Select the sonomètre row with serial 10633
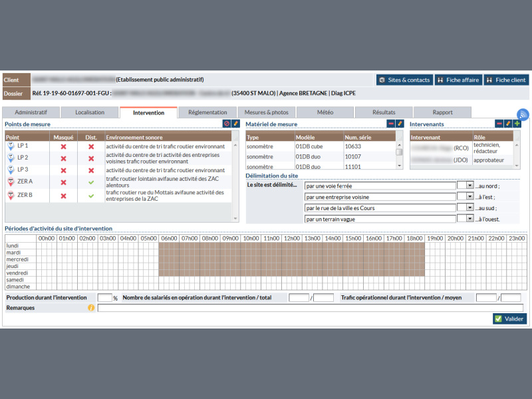Viewport: 532px width, 399px height. (x=321, y=146)
